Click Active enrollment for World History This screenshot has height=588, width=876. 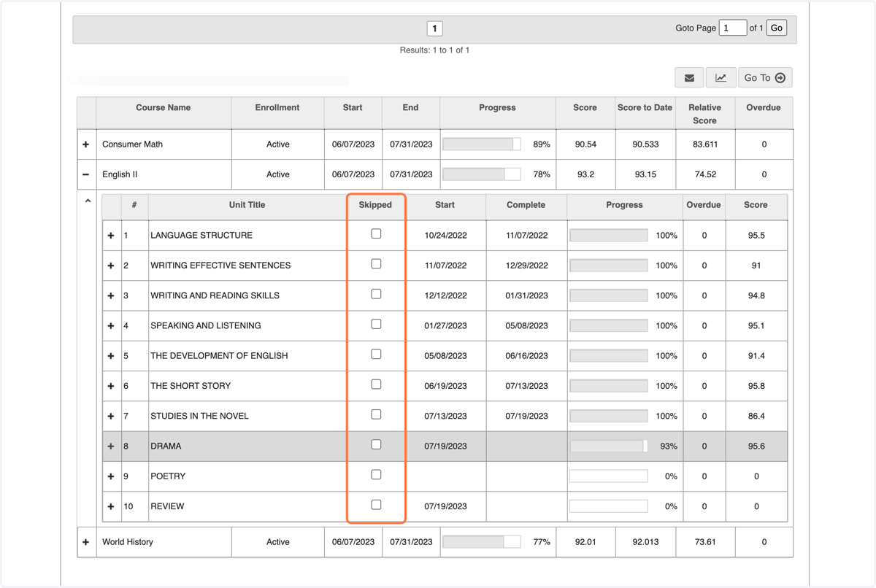pyautogui.click(x=278, y=542)
